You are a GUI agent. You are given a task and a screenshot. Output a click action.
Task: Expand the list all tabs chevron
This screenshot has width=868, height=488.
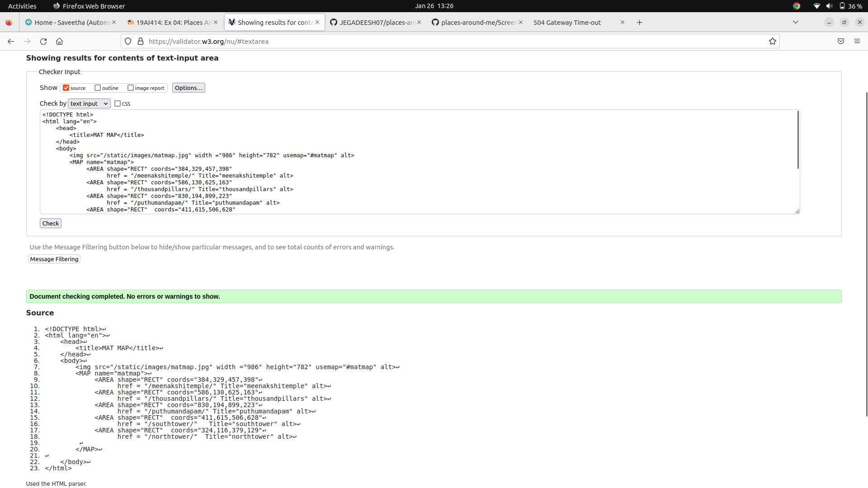[x=796, y=22]
